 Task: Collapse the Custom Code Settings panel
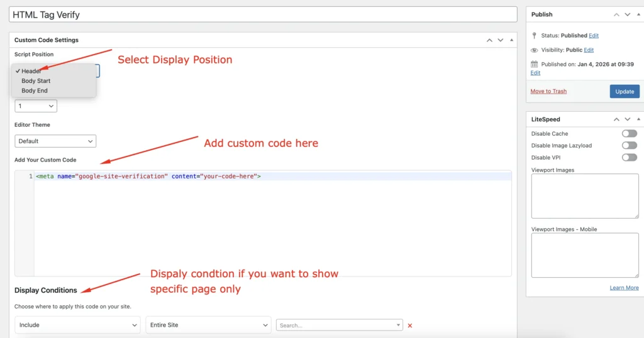512,40
